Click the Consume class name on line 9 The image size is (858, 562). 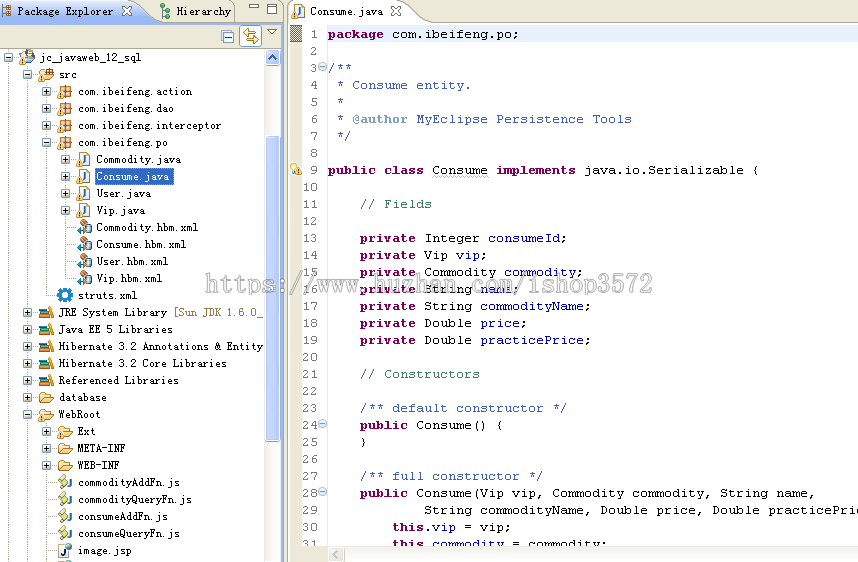tap(459, 170)
